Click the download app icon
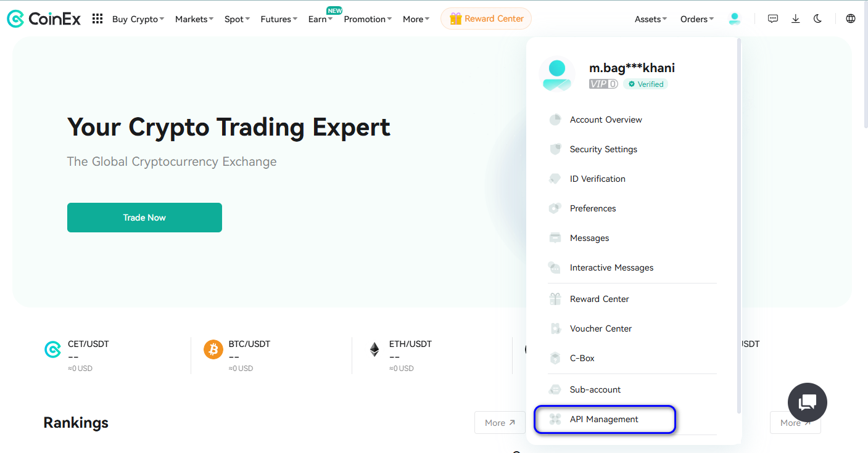The image size is (868, 453). pyautogui.click(x=796, y=19)
